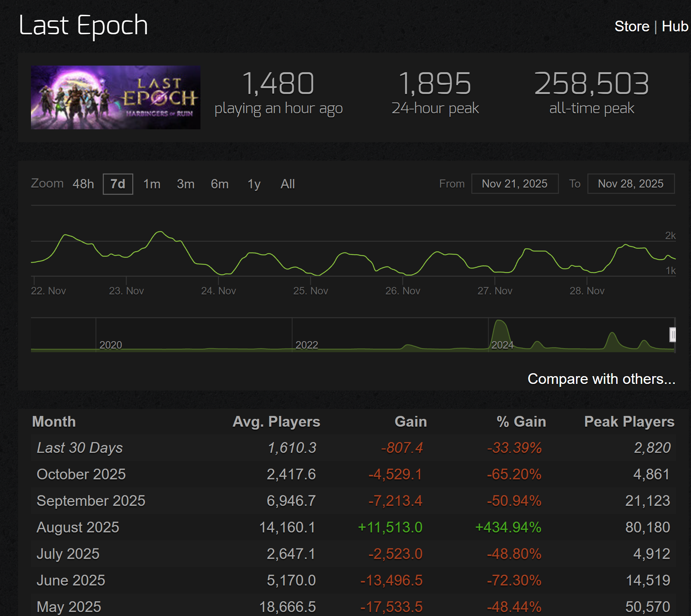Click the +434.94% gain percentage
The image size is (691, 616).
pos(509,527)
